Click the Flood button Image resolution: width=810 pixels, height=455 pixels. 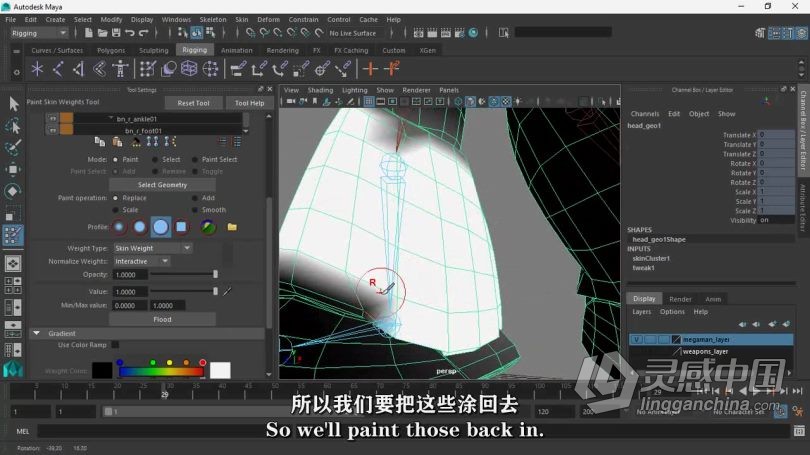point(162,320)
